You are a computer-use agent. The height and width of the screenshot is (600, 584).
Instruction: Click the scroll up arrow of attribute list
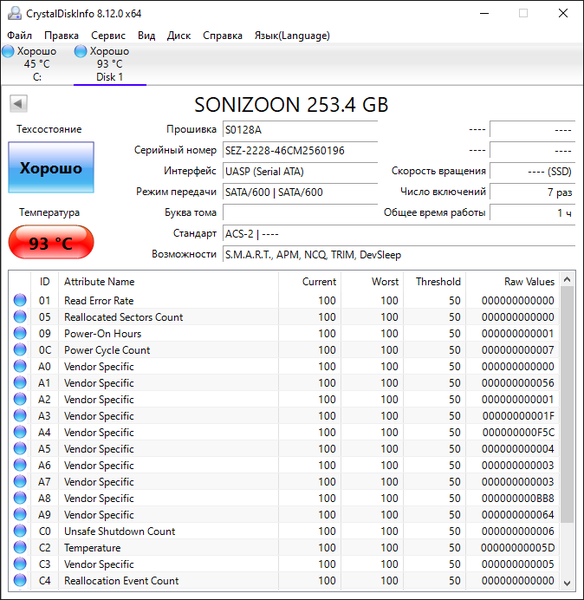567,280
